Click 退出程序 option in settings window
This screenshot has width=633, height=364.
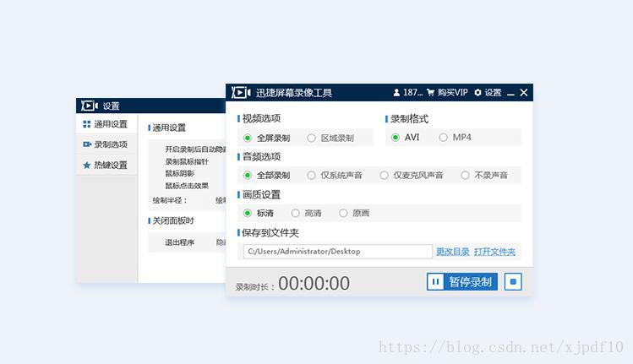[180, 242]
